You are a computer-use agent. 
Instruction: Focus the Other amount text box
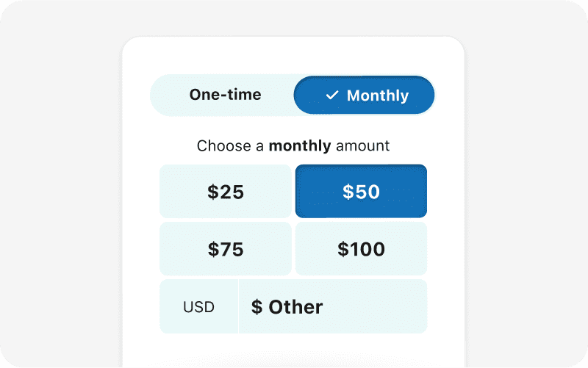click(x=333, y=306)
